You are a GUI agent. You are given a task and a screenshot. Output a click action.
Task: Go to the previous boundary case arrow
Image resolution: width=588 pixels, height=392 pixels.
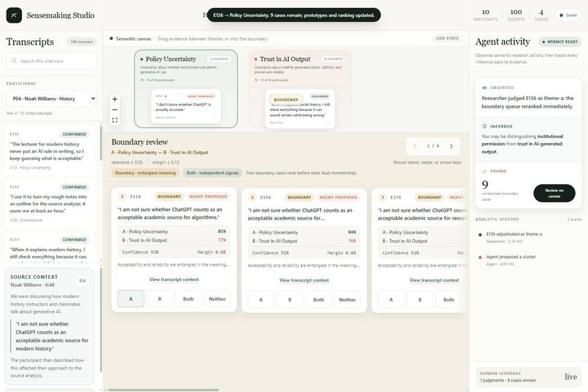(x=415, y=146)
